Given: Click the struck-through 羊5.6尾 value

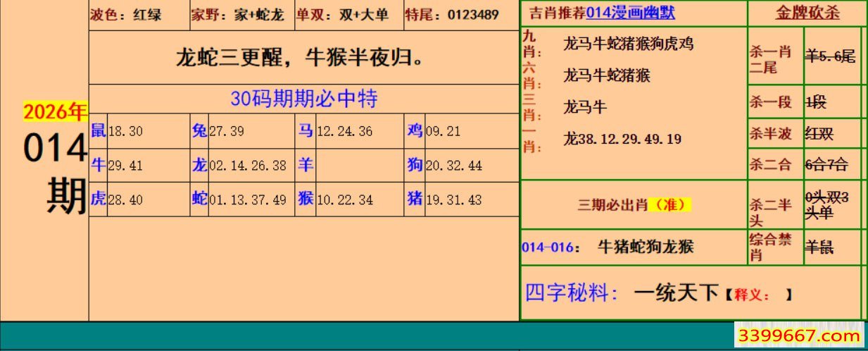Looking at the screenshot, I should (830, 56).
